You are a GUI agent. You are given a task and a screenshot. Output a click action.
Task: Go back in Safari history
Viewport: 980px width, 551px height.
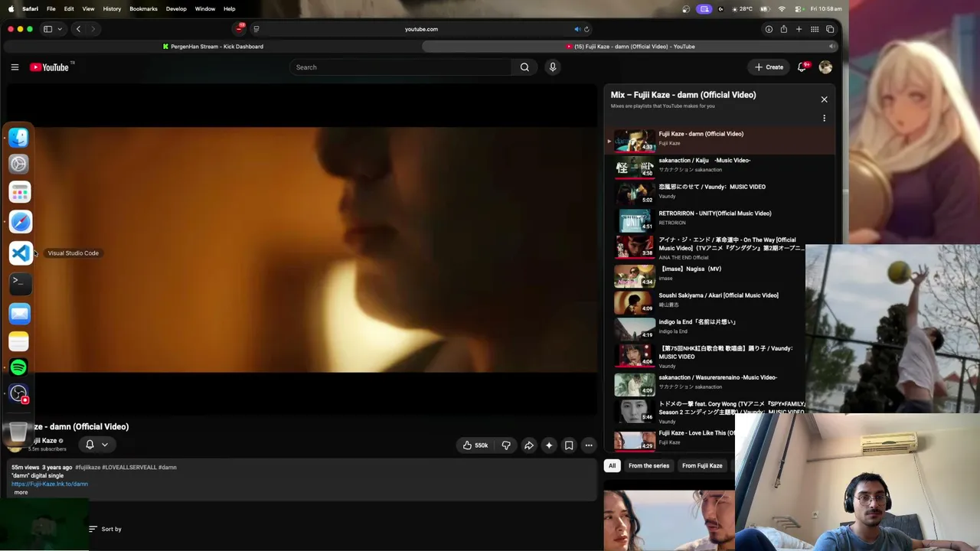click(78, 29)
